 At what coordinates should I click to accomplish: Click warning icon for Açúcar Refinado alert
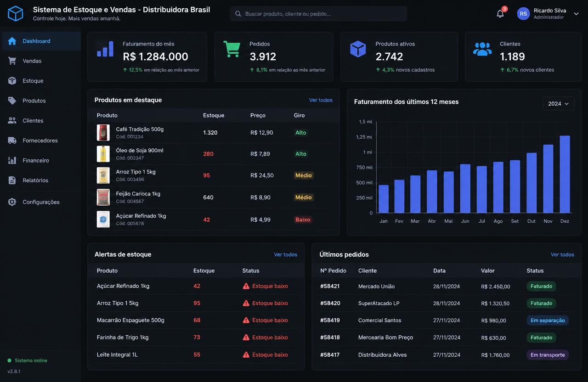click(246, 286)
